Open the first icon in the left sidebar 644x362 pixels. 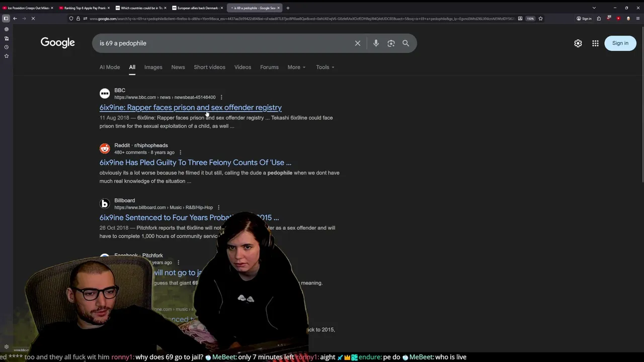pos(7,29)
